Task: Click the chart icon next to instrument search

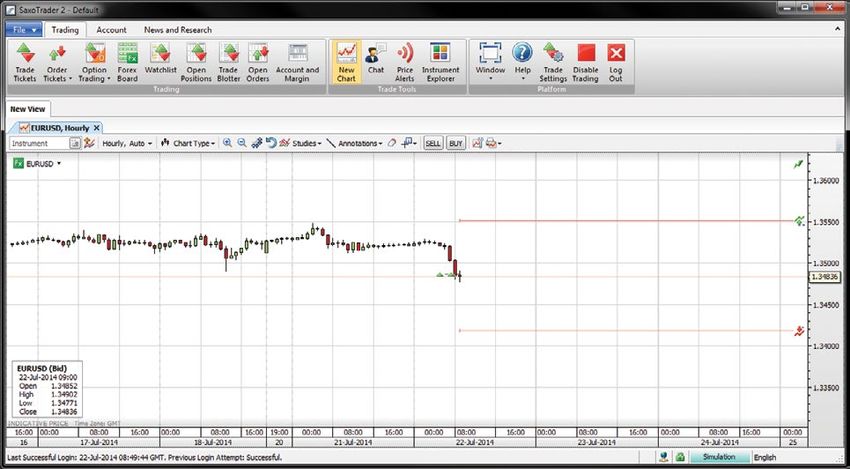Action: (89, 143)
